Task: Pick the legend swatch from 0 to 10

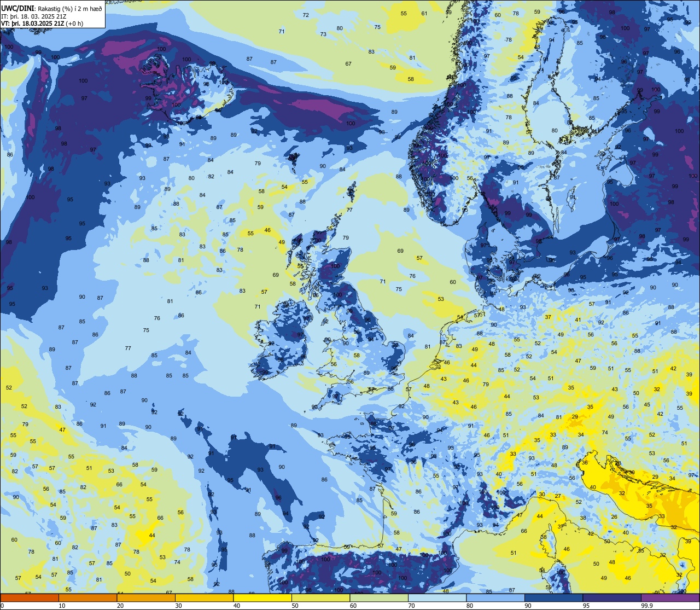Action: coord(30,597)
